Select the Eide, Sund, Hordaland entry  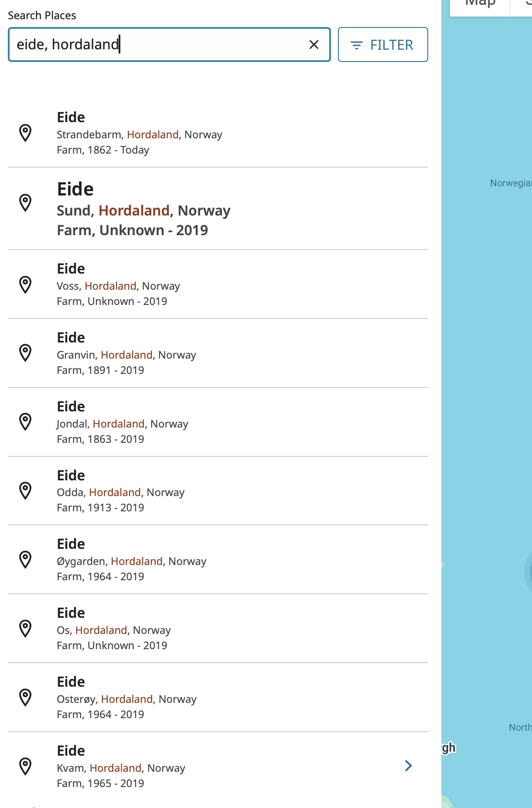(x=218, y=209)
